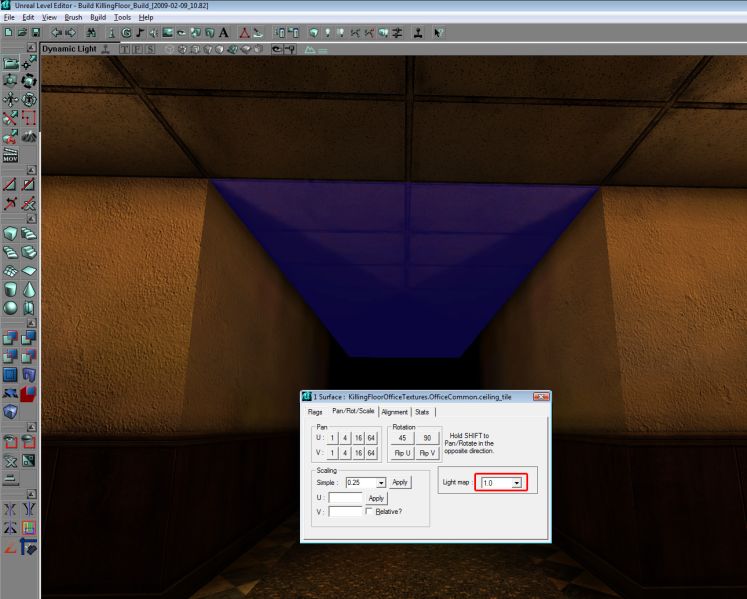Build all with double lightbulb icon
Image resolution: width=747 pixels, height=599 pixels.
[383, 32]
